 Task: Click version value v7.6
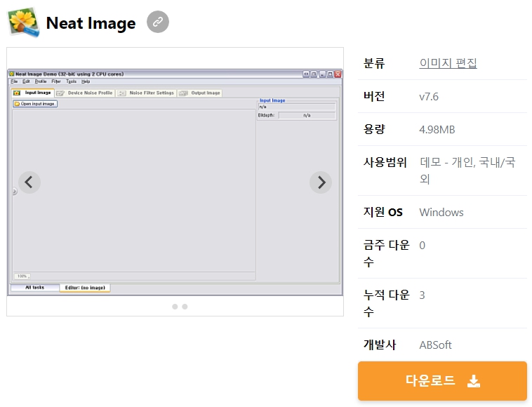click(429, 97)
